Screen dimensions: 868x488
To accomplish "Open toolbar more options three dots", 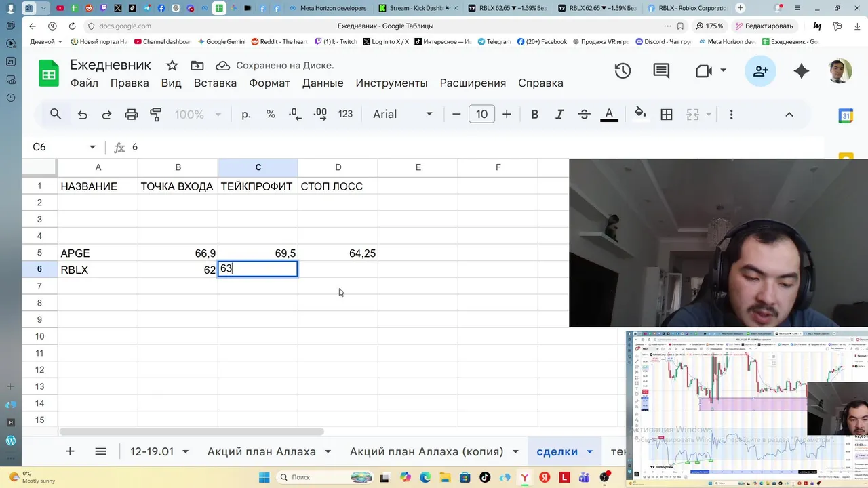I will click(731, 115).
